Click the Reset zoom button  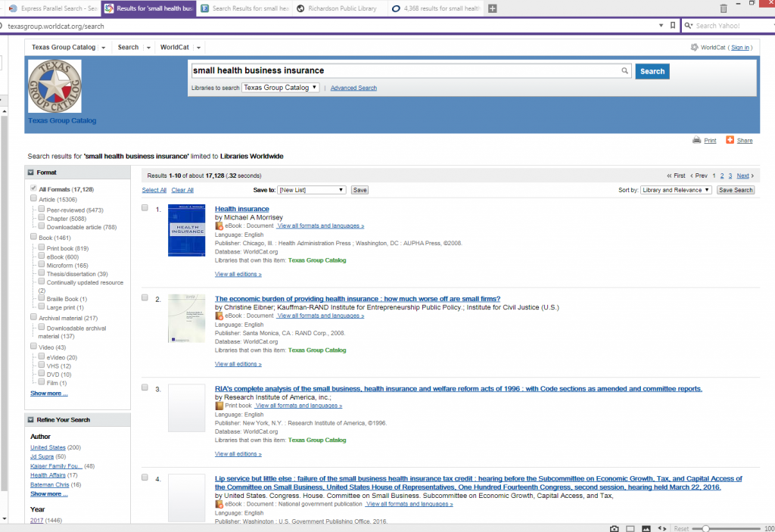pos(681,528)
